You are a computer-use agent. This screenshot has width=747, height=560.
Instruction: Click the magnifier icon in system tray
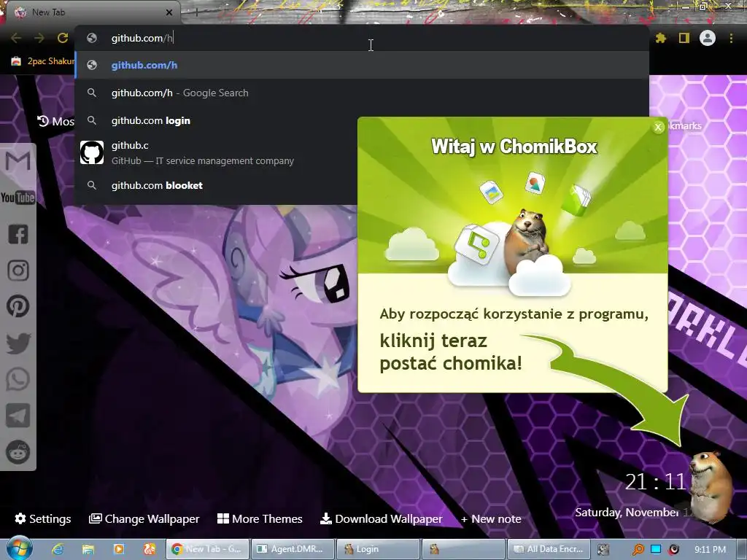coord(638,549)
